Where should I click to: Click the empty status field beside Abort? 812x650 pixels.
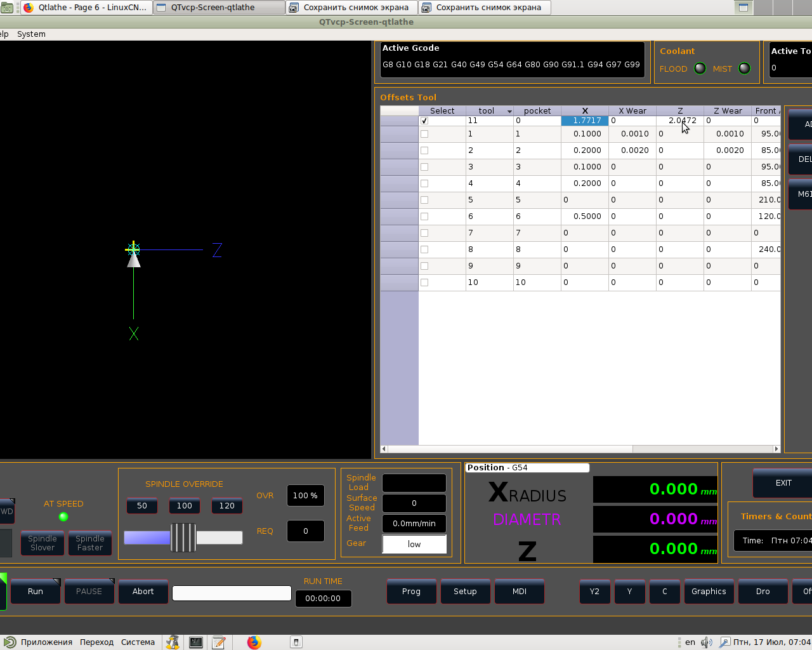point(232,593)
